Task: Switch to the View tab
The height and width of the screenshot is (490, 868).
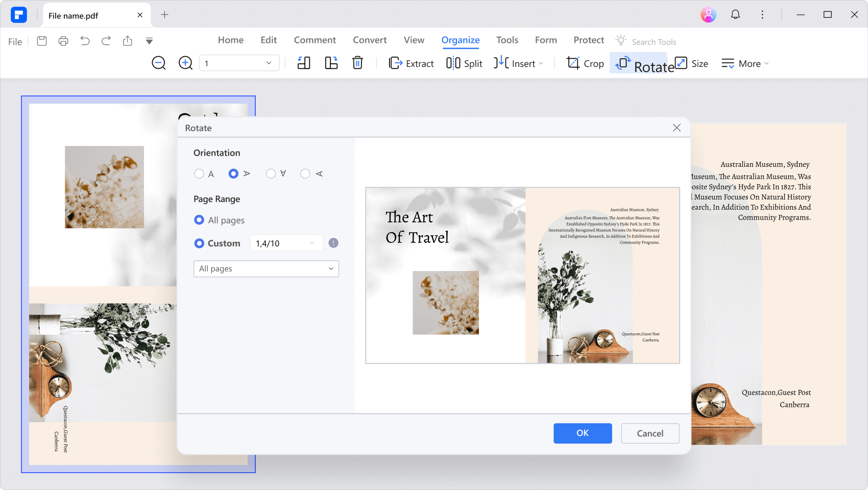Action: (x=414, y=40)
